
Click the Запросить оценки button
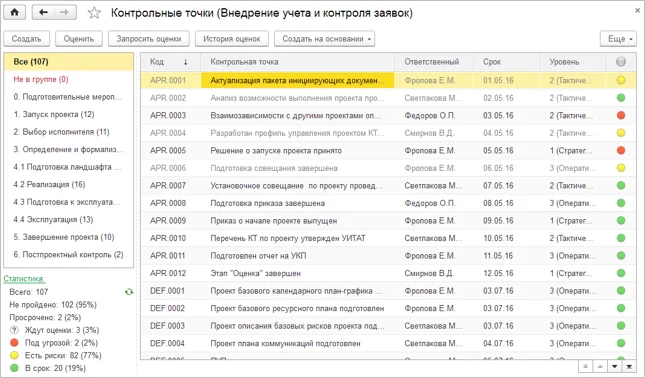pyautogui.click(x=148, y=39)
